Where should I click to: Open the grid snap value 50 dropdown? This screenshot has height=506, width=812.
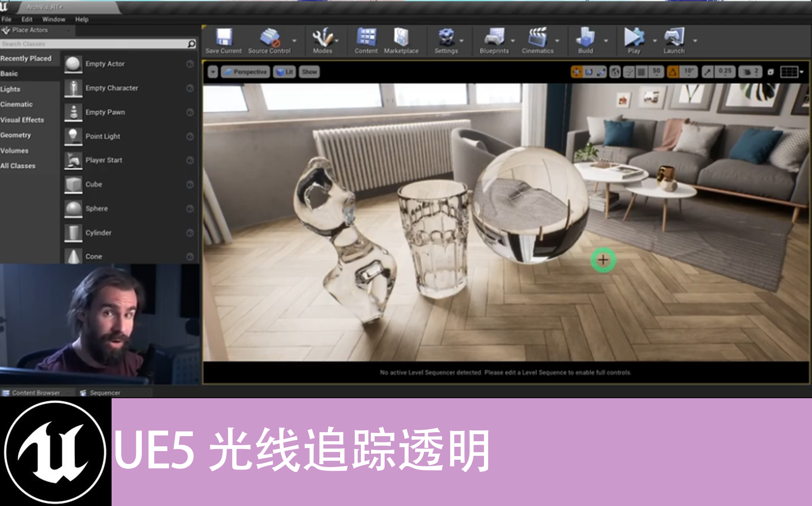point(656,72)
